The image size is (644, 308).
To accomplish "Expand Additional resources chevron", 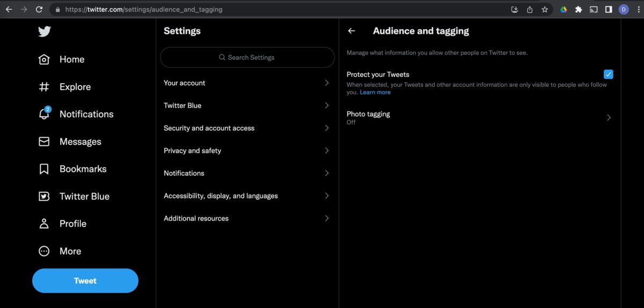I will coord(327,218).
